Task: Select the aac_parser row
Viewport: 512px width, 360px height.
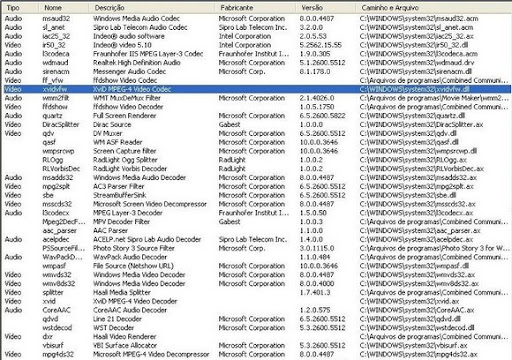Action: (x=257, y=231)
